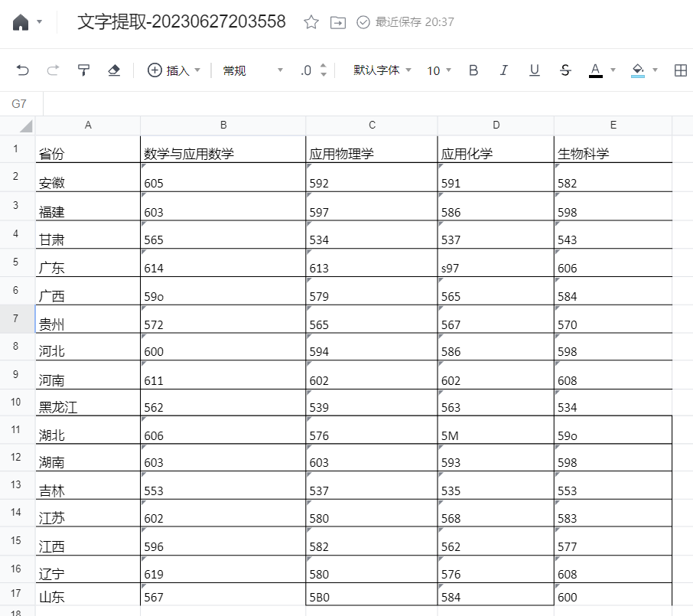Click cell 593 in 湖南 row

496,458
